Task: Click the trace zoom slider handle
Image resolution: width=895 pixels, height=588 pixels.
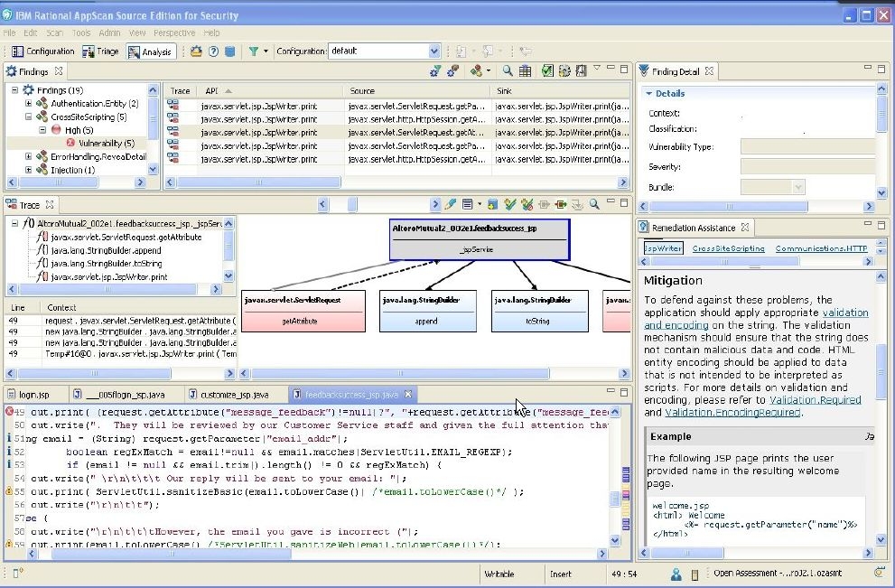Action: pos(352,204)
